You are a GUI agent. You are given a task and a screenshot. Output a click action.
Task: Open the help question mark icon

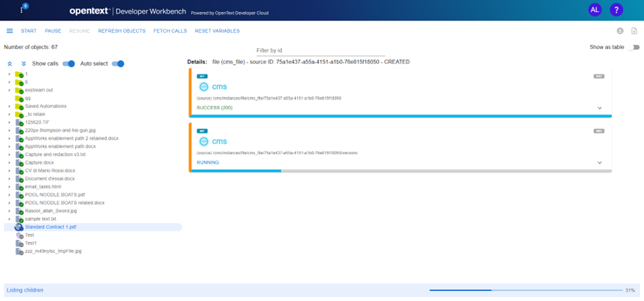pyautogui.click(x=616, y=10)
